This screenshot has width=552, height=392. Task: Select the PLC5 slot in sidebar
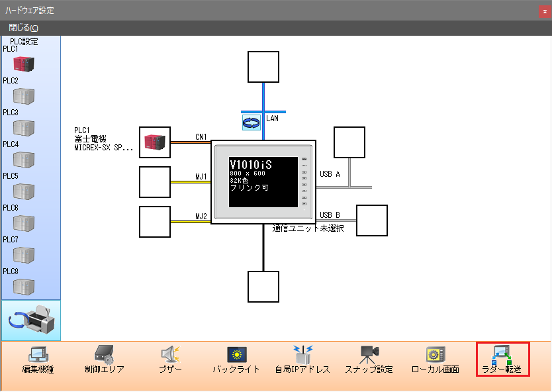(x=24, y=191)
